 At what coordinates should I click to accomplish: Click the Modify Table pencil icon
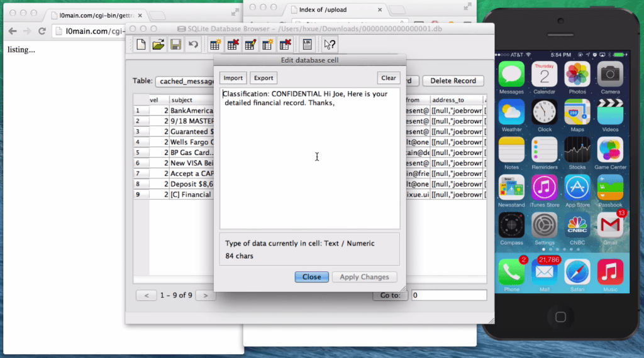[250, 45]
